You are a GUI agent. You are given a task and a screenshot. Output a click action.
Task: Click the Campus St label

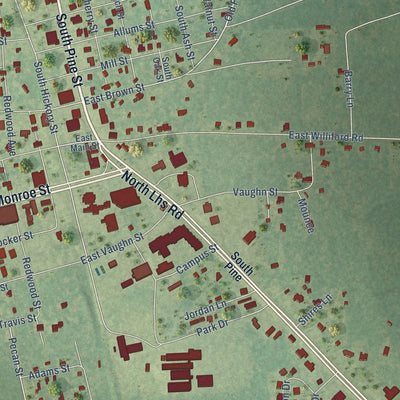197,259
